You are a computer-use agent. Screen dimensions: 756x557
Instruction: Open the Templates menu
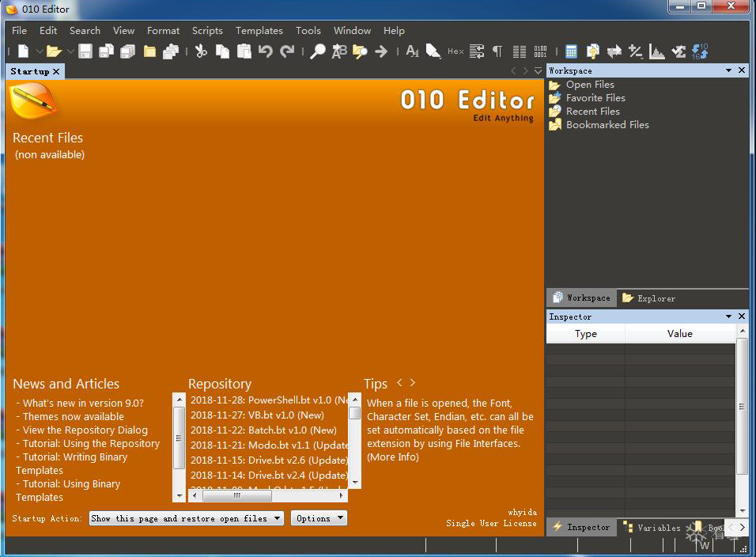coord(259,30)
